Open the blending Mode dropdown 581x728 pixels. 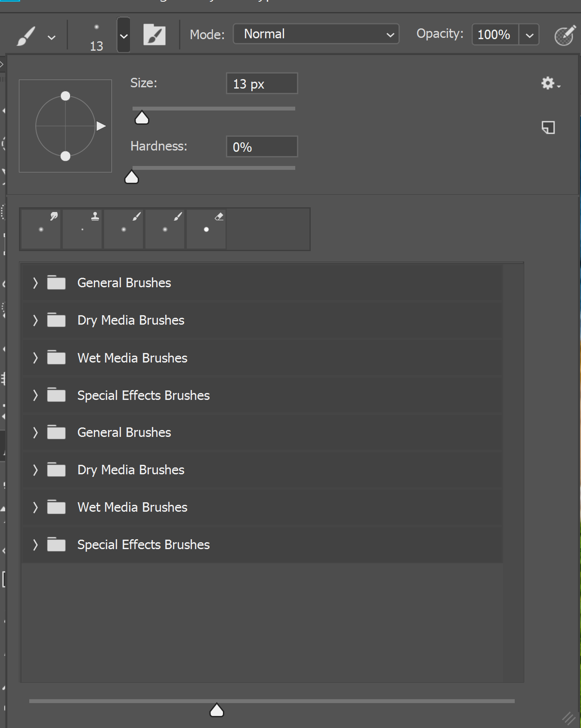316,34
